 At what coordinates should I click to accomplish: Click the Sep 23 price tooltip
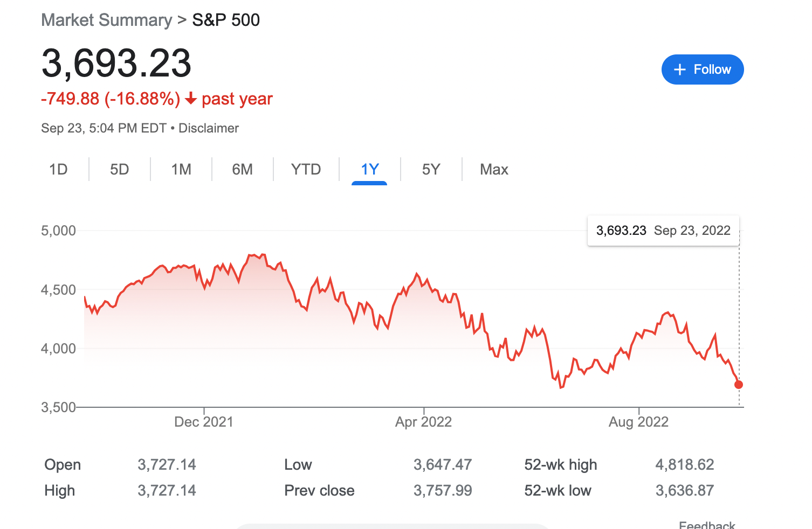(663, 231)
